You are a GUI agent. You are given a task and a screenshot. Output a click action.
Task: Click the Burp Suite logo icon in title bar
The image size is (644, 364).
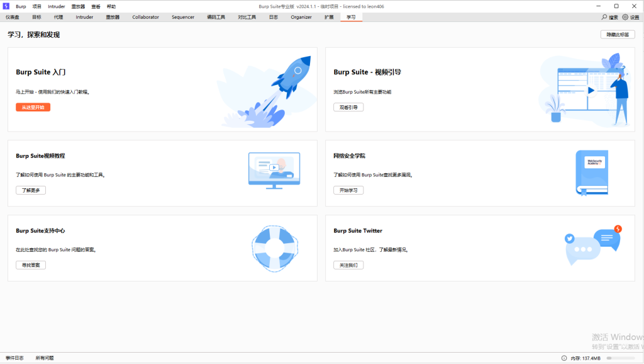6,6
